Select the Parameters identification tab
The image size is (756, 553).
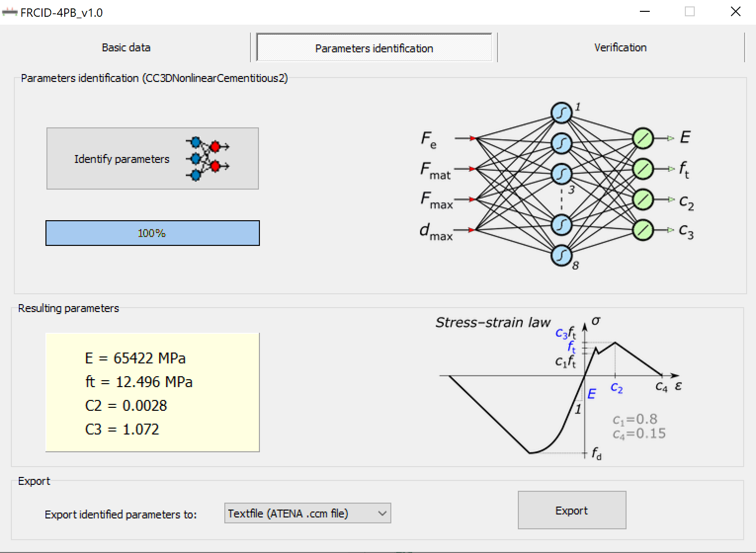coord(374,48)
